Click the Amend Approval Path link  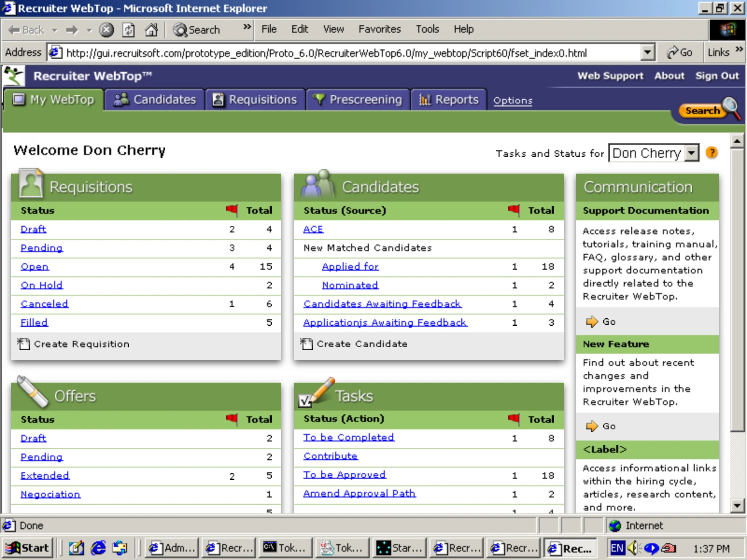point(359,493)
